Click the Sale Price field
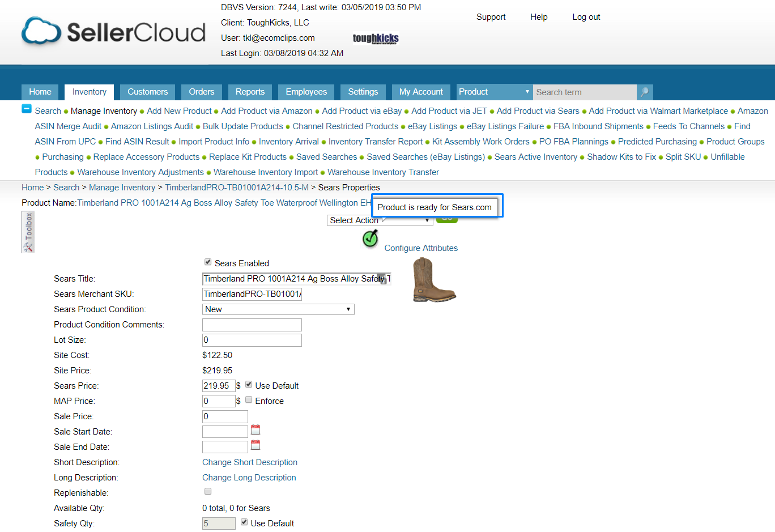This screenshot has width=775, height=532. point(225,416)
